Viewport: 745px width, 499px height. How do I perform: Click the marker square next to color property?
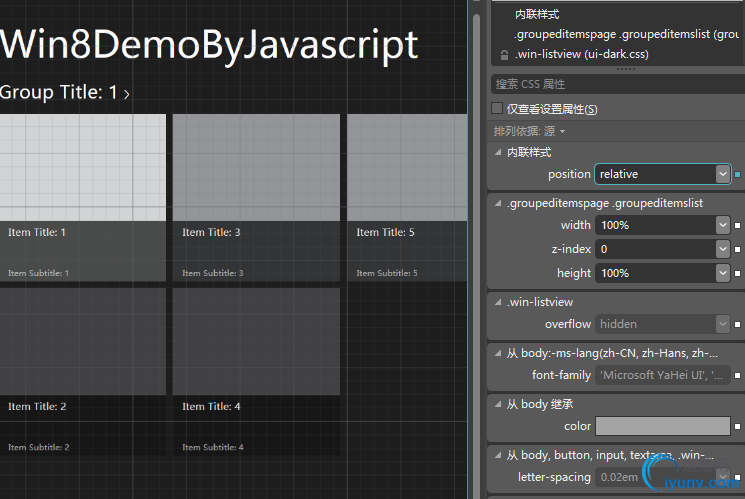tap(738, 426)
